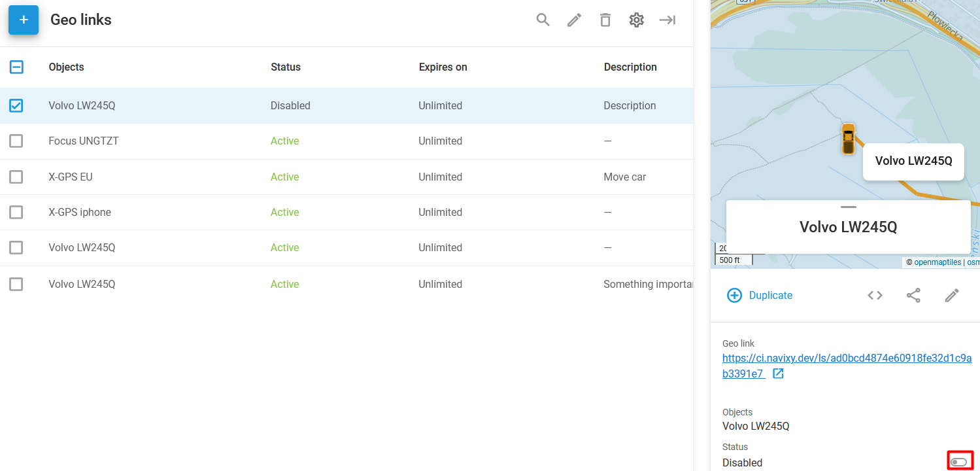Viewport: 980px width, 471px height.
Task: Toggle the select-all header checkbox
Action: pyautogui.click(x=16, y=67)
